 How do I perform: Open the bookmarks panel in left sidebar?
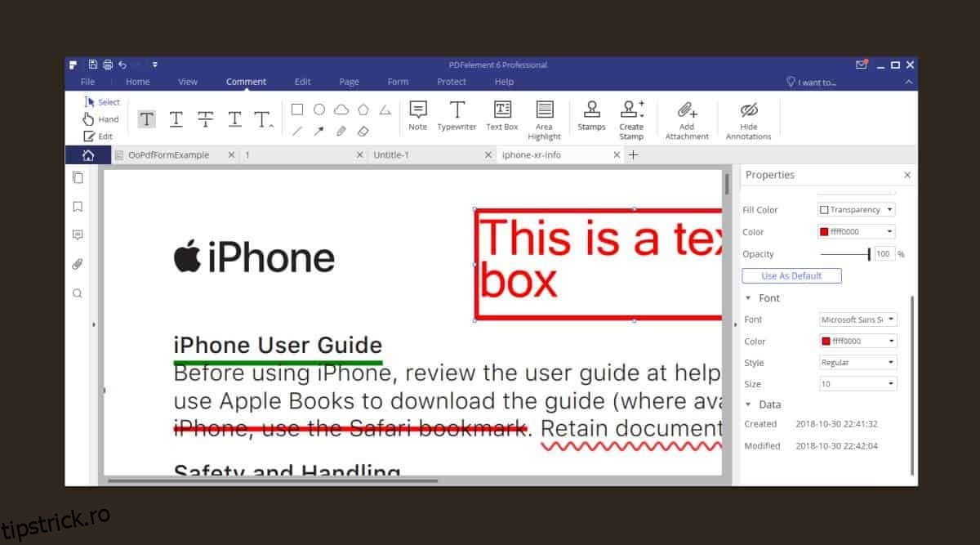(78, 207)
